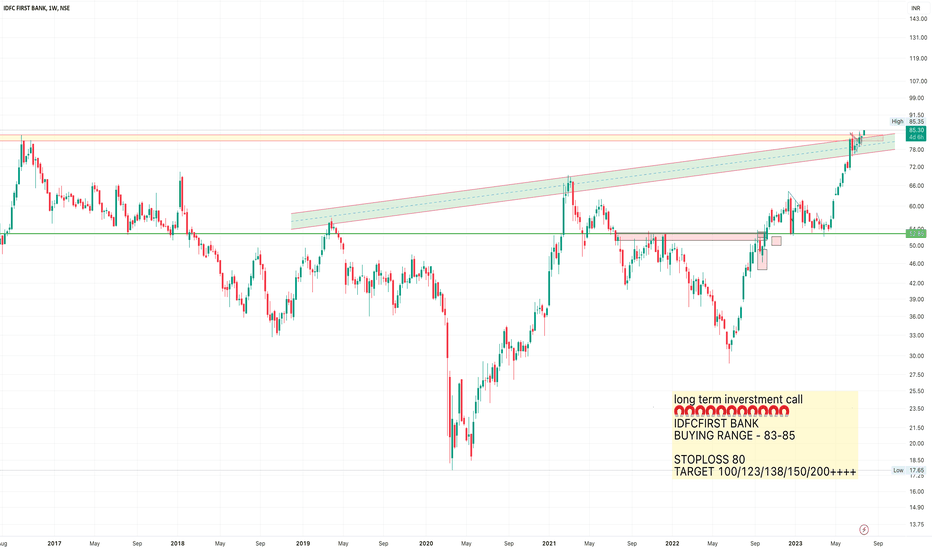932x550 pixels.
Task: Click the 36.00 price axis value
Action: (917, 317)
